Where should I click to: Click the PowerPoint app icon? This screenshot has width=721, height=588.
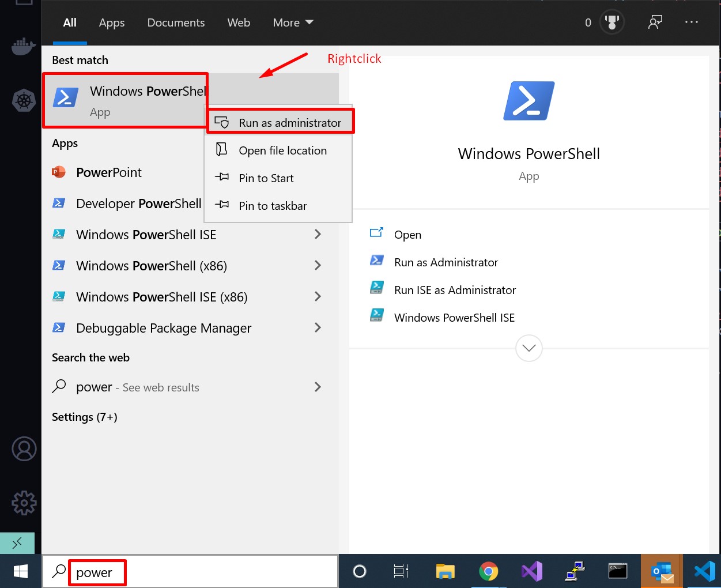pos(59,172)
